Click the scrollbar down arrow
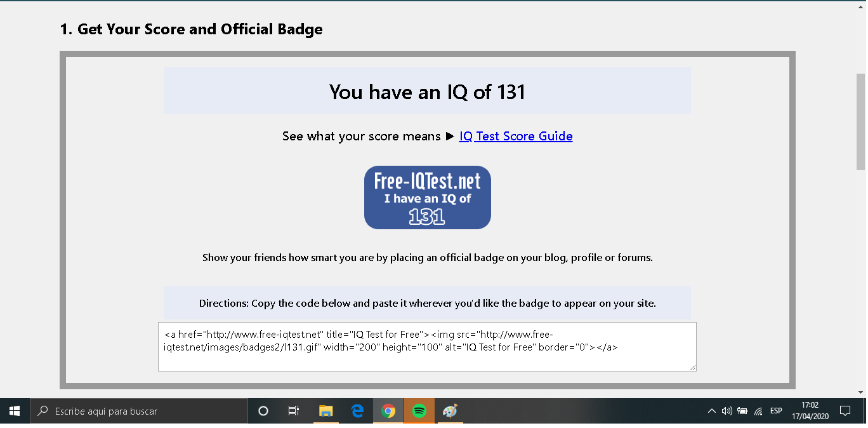Image resolution: width=868 pixels, height=428 pixels. 861,392
